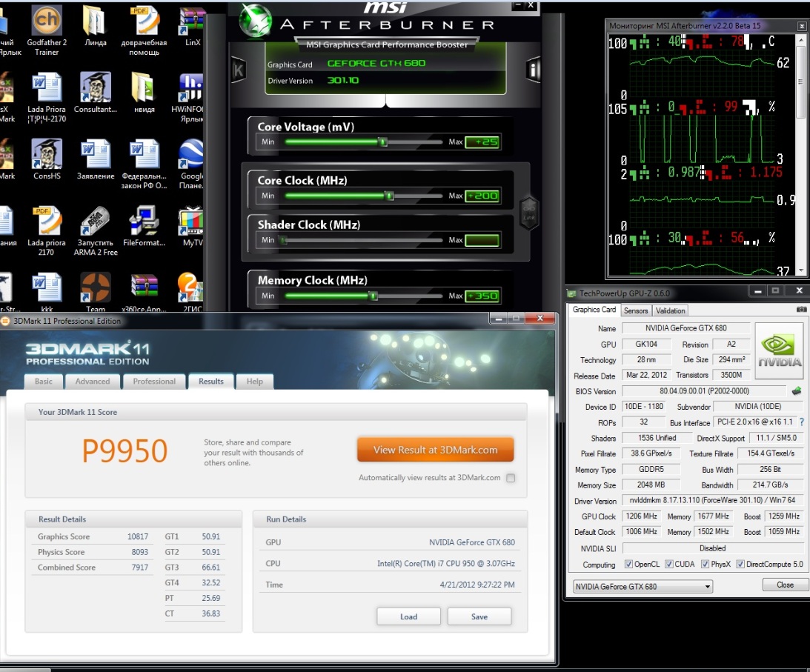Switch to the Basic tab in 3DMark 11
The height and width of the screenshot is (672, 810).
(x=44, y=382)
